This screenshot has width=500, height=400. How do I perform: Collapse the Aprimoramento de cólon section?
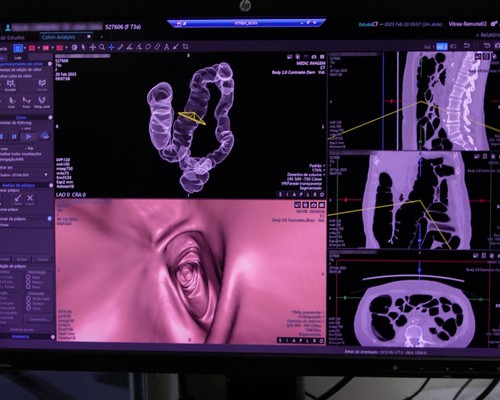[50, 64]
